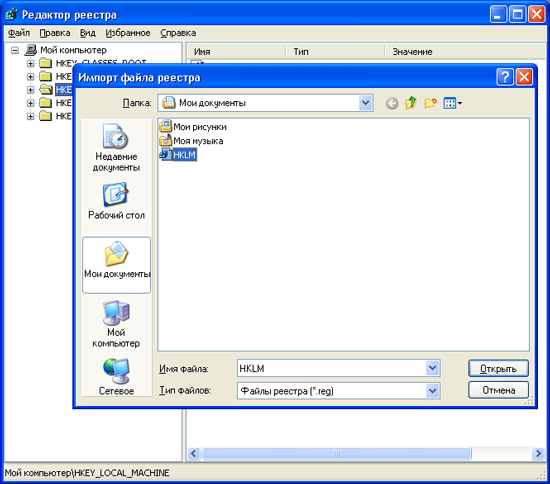The height and width of the screenshot is (484, 550).
Task: Collapse the Мой компьютер tree node
Action: coord(15,50)
